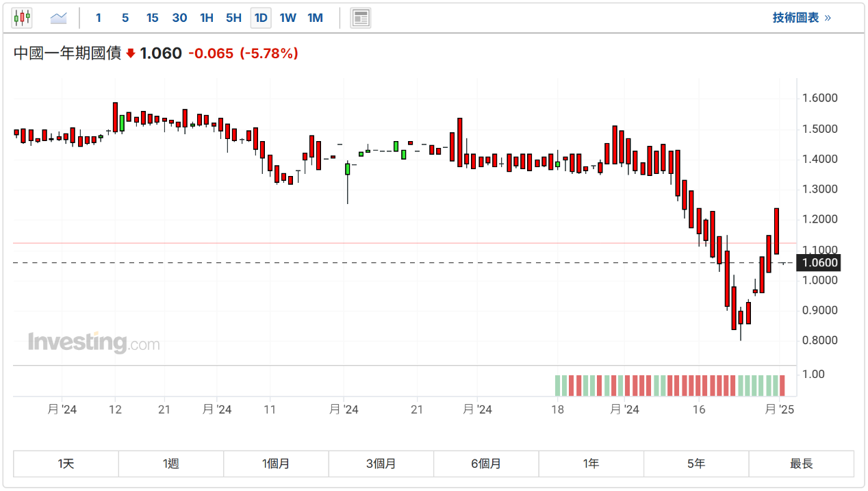
Task: Select the candlestick chart type icon
Action: pos(22,18)
